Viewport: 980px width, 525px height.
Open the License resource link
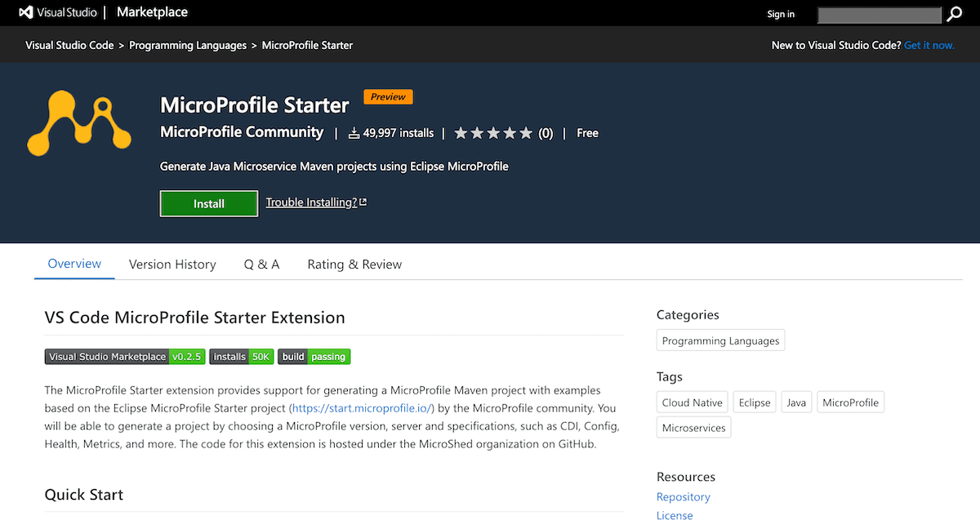click(x=675, y=515)
